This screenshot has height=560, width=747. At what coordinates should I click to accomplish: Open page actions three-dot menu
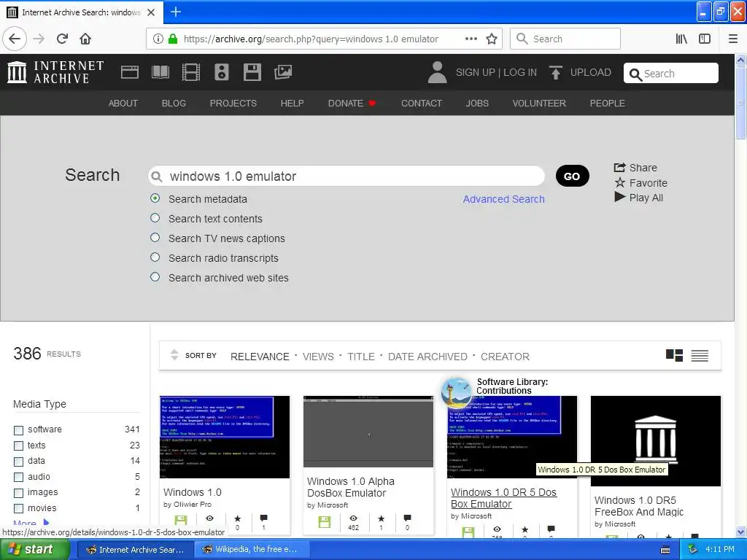click(471, 39)
